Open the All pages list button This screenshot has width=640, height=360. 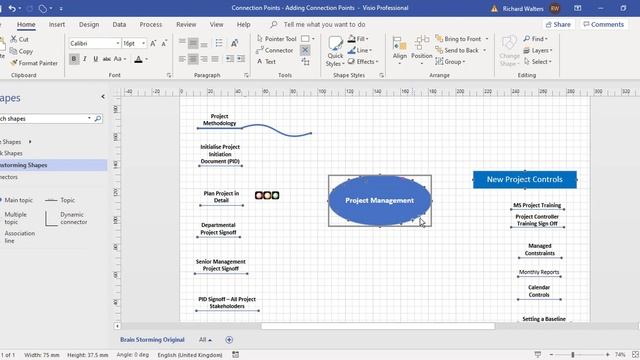[x=205, y=340]
